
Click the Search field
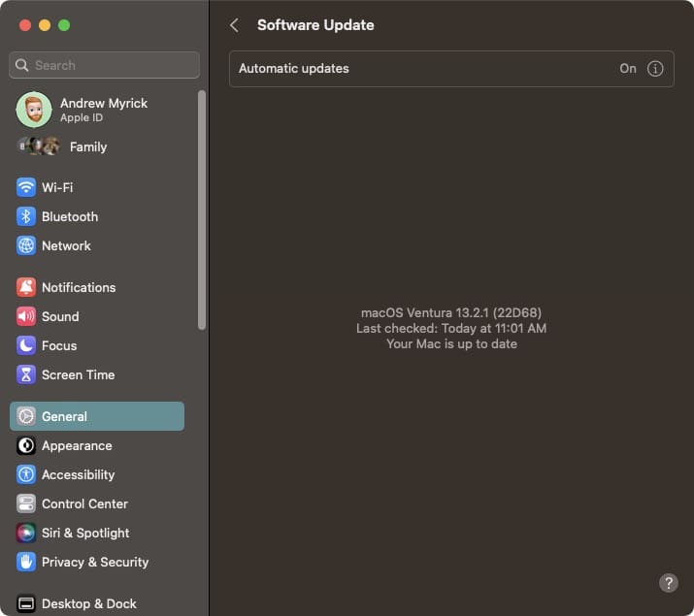pos(105,65)
